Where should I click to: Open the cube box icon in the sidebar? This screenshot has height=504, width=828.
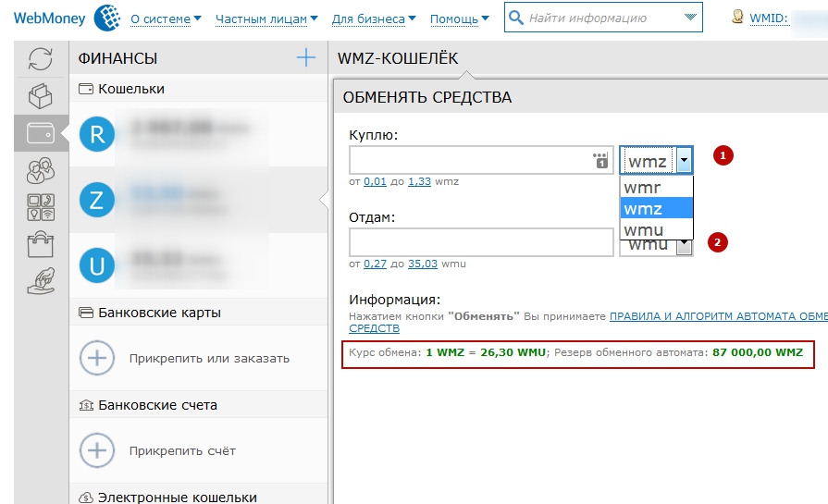coord(41,96)
